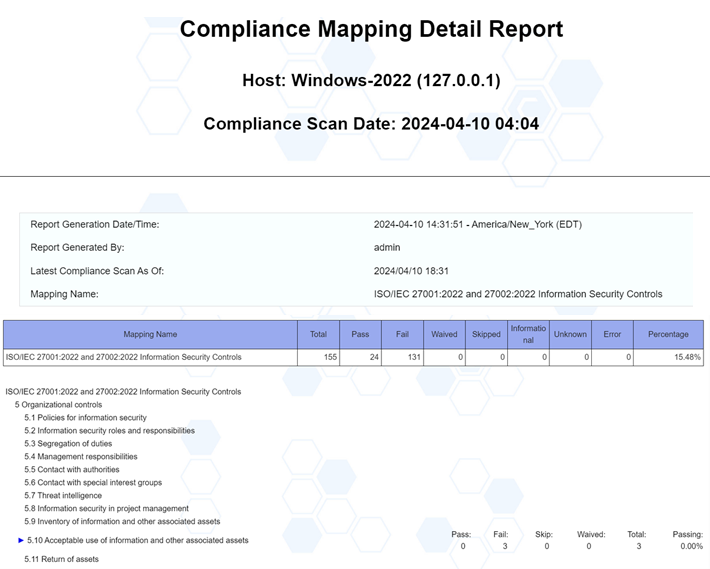710x569 pixels.
Task: Click the Total column header
Action: [x=318, y=335]
